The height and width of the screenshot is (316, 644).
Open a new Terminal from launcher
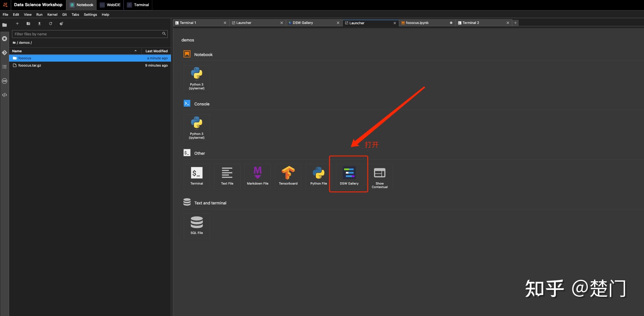(x=197, y=176)
